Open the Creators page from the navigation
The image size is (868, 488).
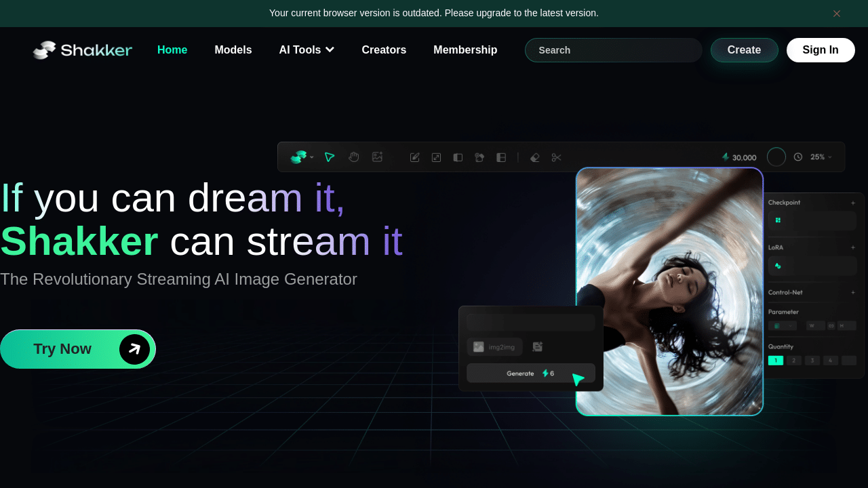coord(384,49)
